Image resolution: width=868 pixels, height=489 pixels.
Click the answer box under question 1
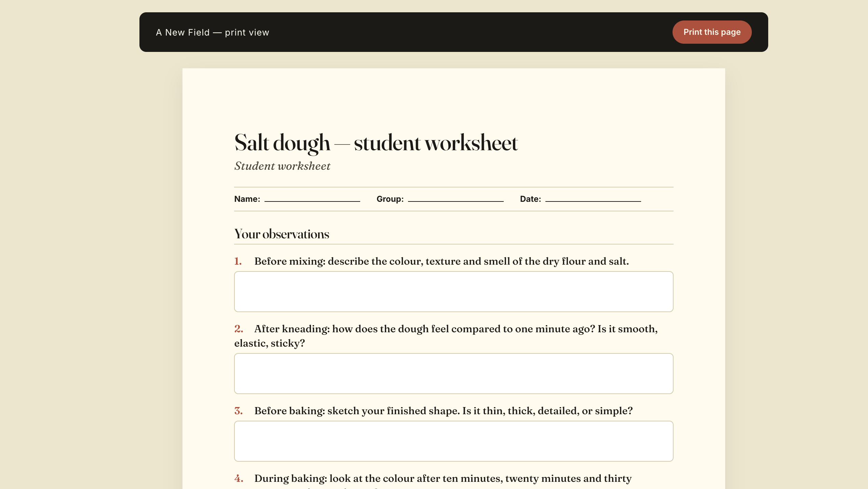(x=453, y=292)
